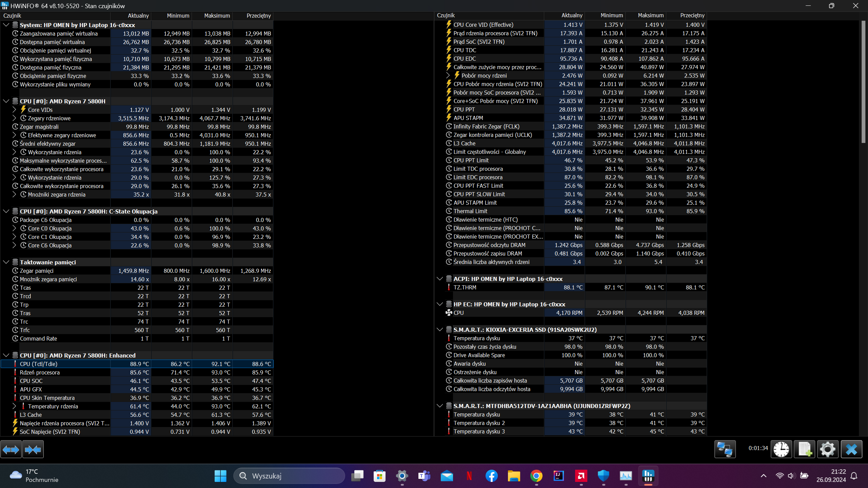This screenshot has width=868, height=488.
Task: Select the Thermal Limit row
Action: coord(571,211)
